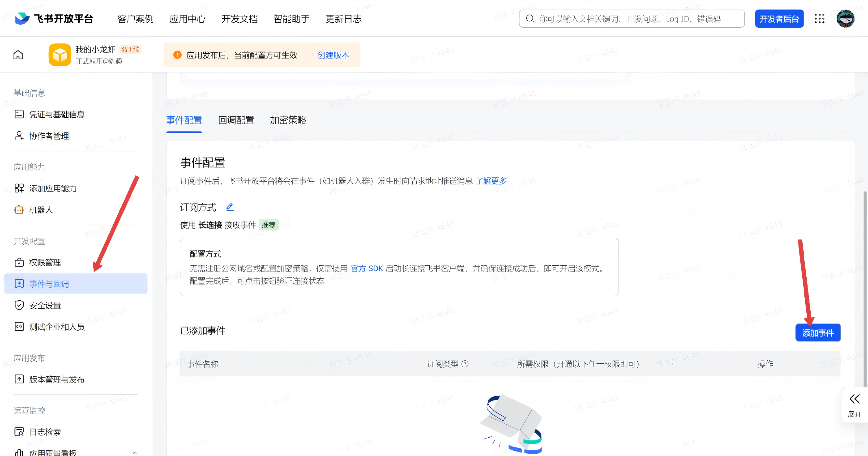The height and width of the screenshot is (456, 868).
Task: Select 机器人 in the sidebar
Action: 76,210
